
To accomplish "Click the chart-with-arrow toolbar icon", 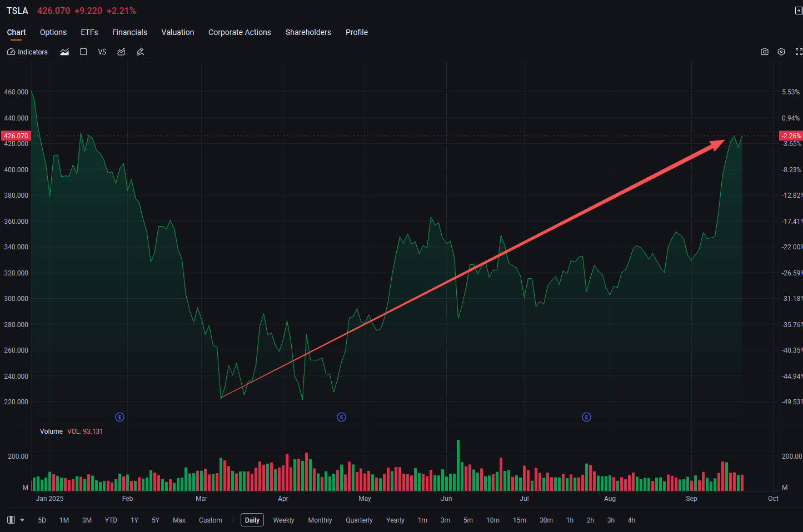I will tap(121, 52).
